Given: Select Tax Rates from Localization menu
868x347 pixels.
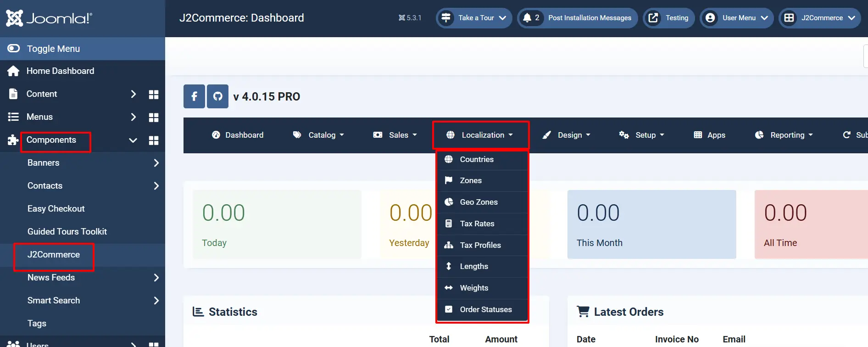Looking at the screenshot, I should 482,224.
